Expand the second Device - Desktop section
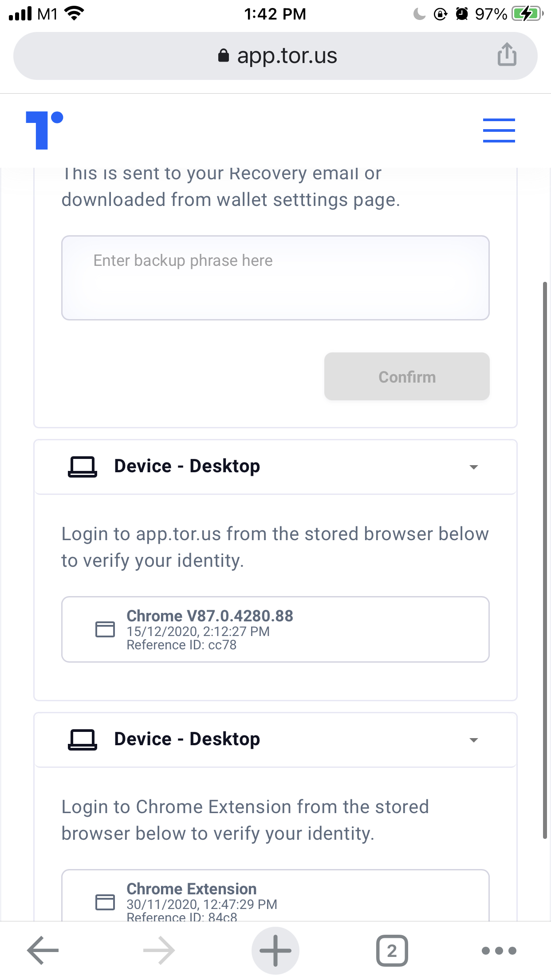 [474, 739]
